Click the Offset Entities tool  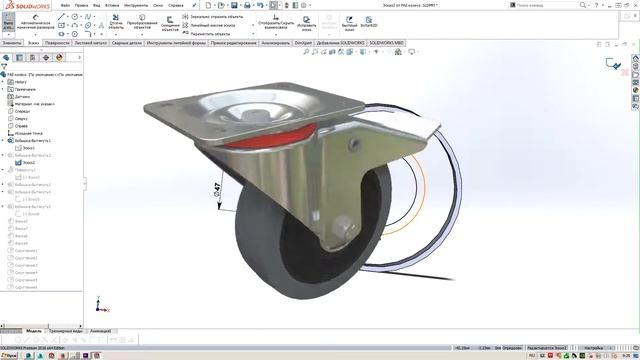point(170,23)
